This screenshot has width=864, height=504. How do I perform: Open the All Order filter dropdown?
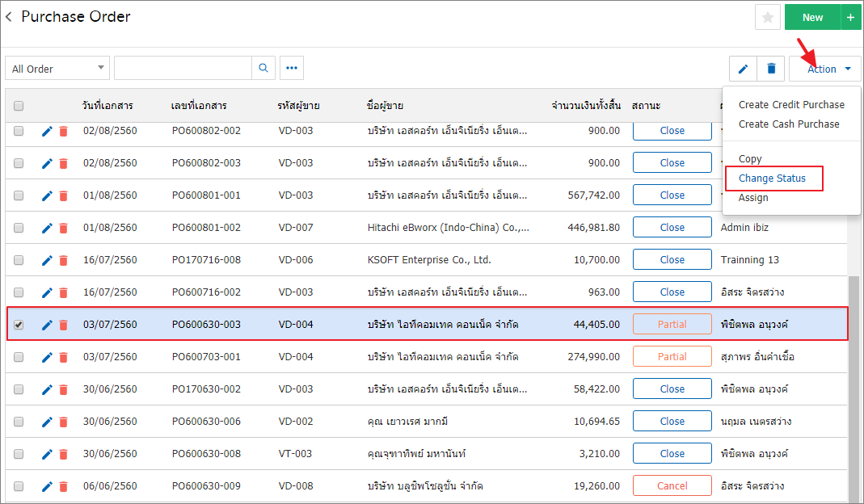(x=57, y=69)
